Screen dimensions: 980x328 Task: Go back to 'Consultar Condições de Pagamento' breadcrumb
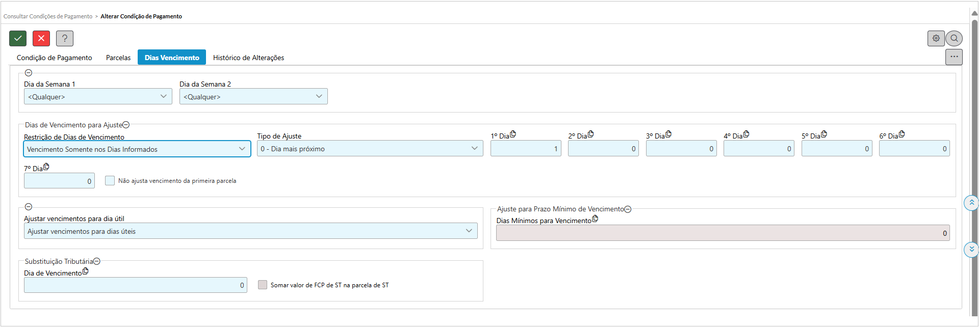click(x=48, y=16)
